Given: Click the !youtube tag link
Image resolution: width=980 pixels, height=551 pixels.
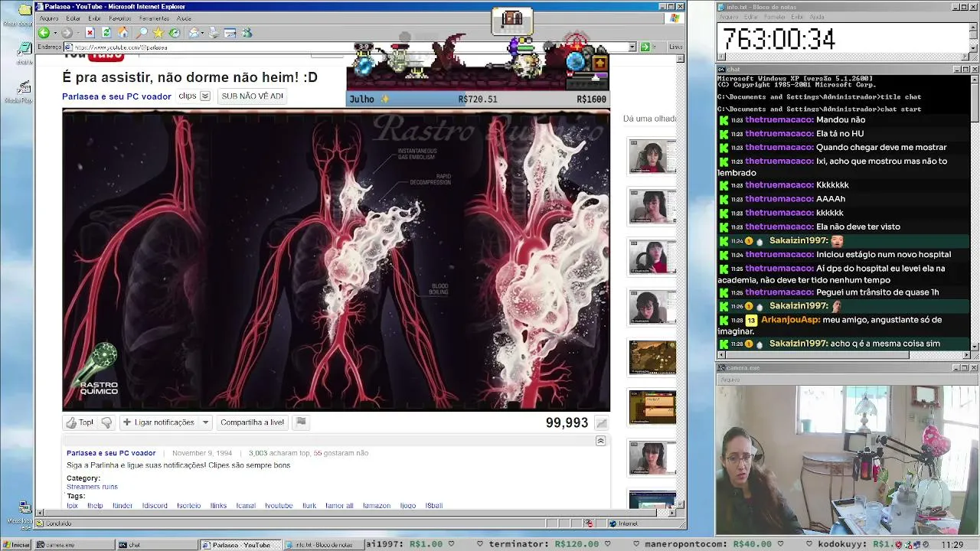Looking at the screenshot, I should [x=279, y=505].
